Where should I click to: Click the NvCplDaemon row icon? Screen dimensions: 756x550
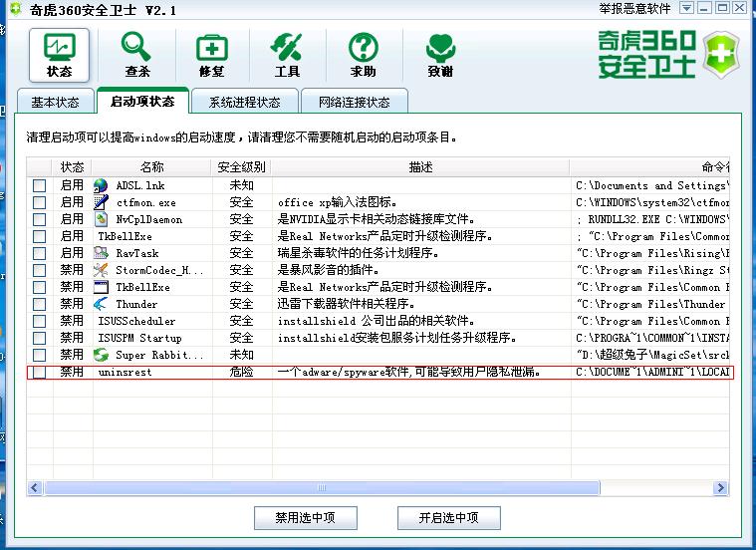101,219
